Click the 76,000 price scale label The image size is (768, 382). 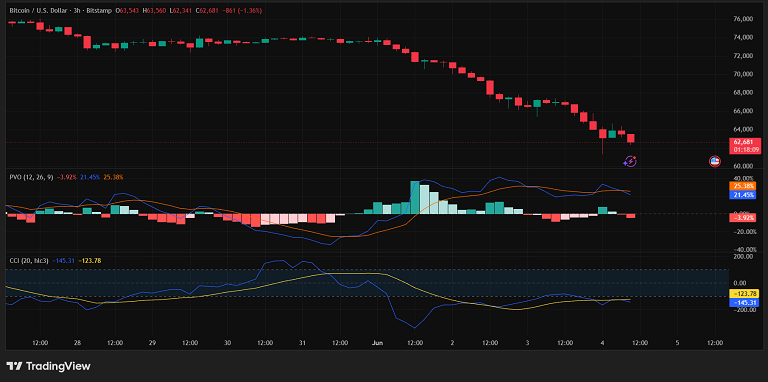point(744,19)
